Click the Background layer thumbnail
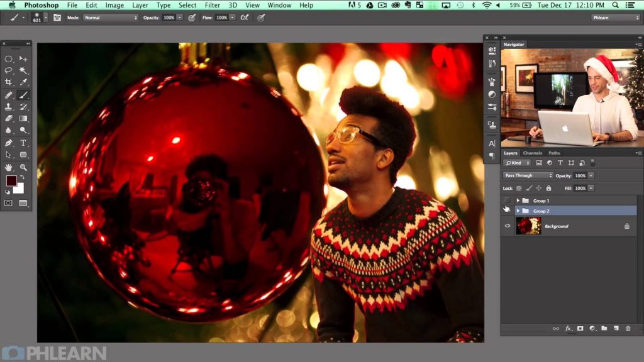Viewport: 644px width, 362px height. (x=528, y=226)
